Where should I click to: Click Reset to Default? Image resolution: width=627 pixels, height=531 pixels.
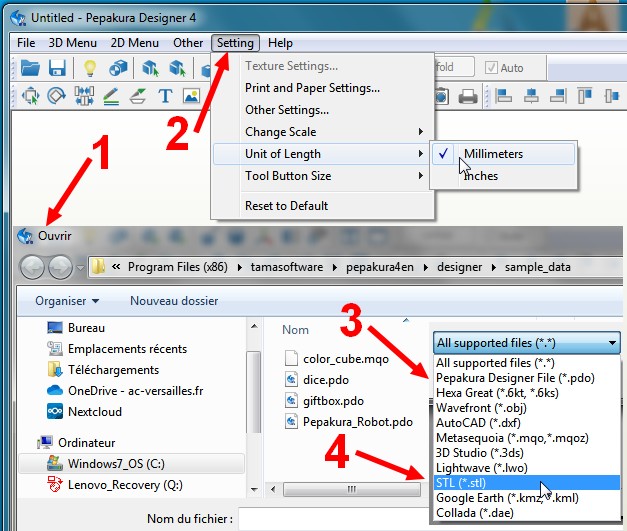[323, 206]
